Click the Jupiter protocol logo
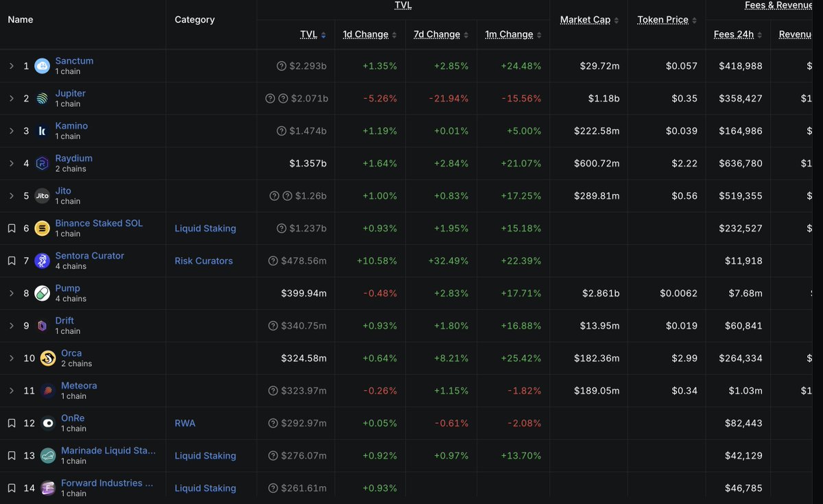Image resolution: width=823 pixels, height=504 pixels. (x=43, y=98)
